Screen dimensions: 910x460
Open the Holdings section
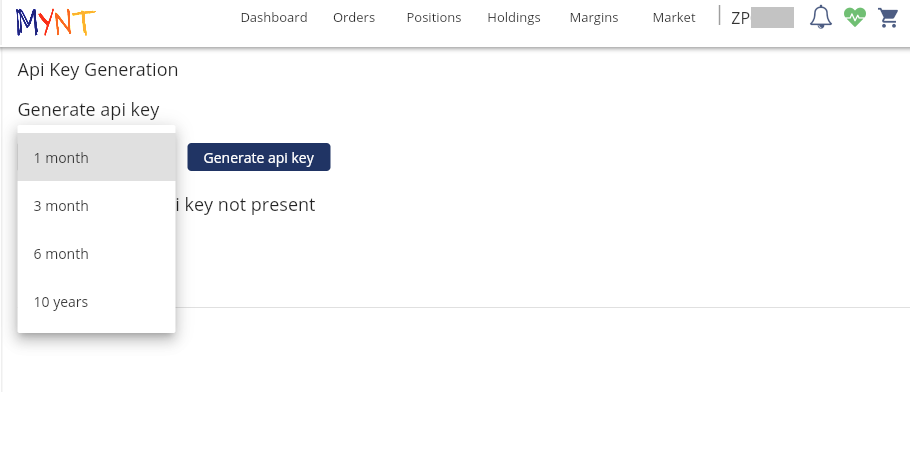tap(514, 17)
